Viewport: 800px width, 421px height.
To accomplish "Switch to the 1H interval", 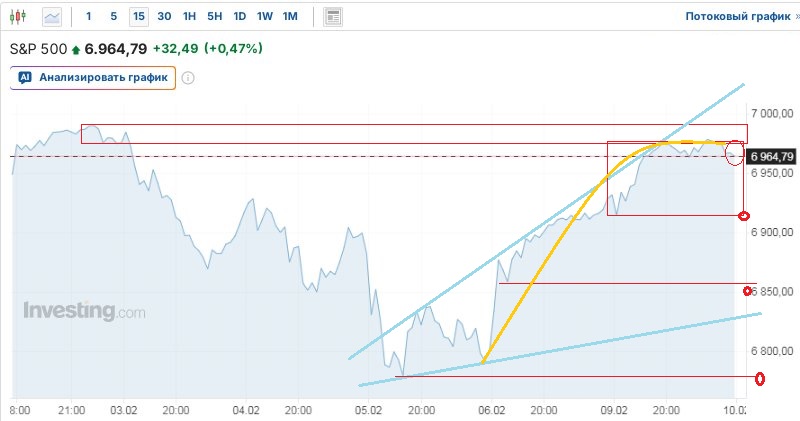I will [x=189, y=17].
